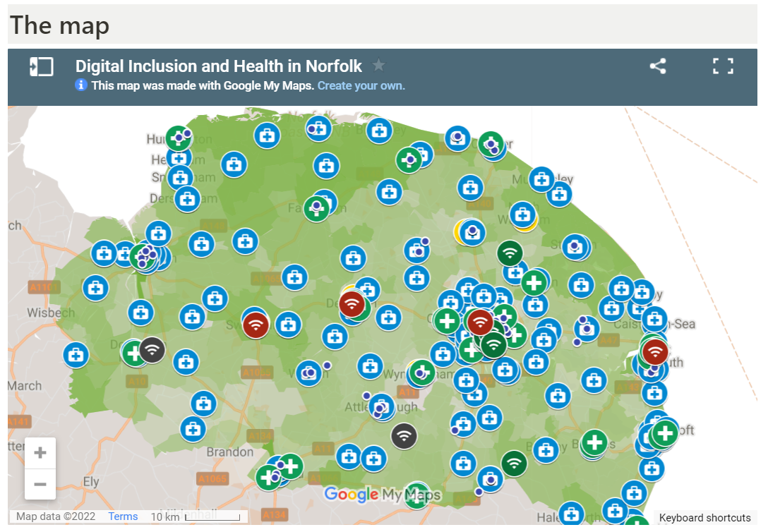Click the info icon next to the map attribution

click(x=82, y=85)
